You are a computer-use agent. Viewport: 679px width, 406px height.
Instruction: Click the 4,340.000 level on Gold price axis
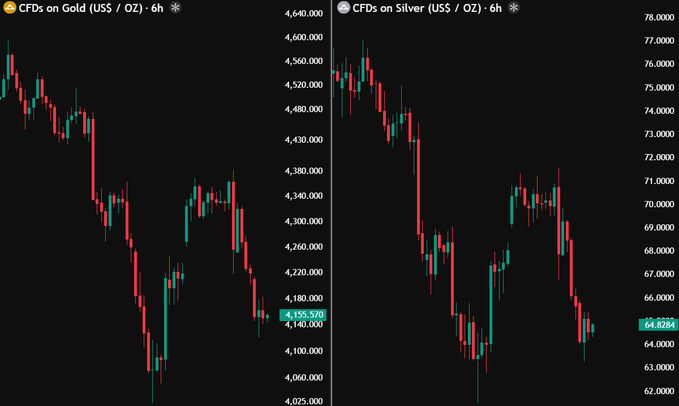point(304,196)
